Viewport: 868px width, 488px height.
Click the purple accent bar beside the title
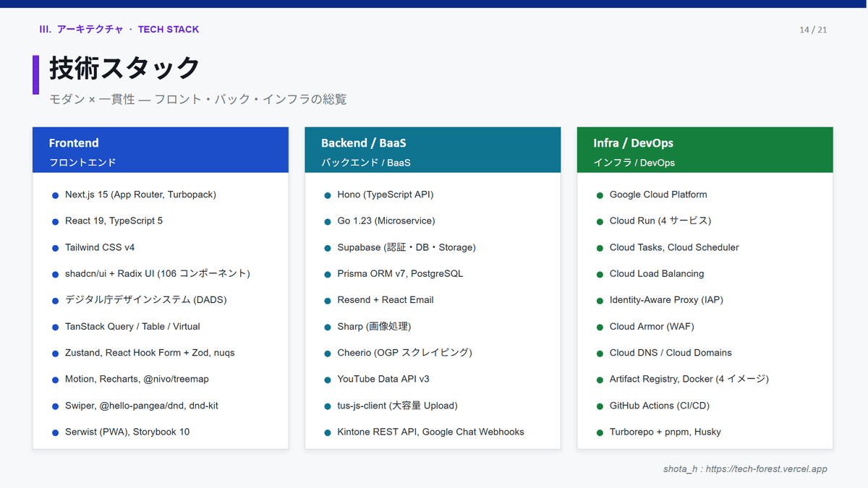[35, 74]
